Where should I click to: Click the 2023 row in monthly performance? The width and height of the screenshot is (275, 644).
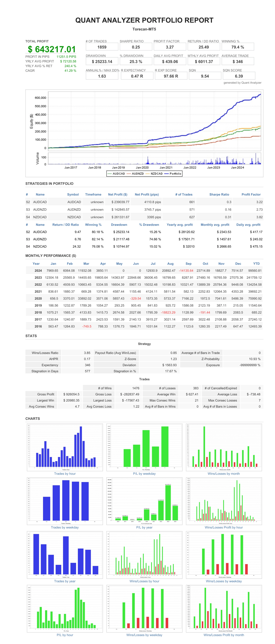point(38,277)
